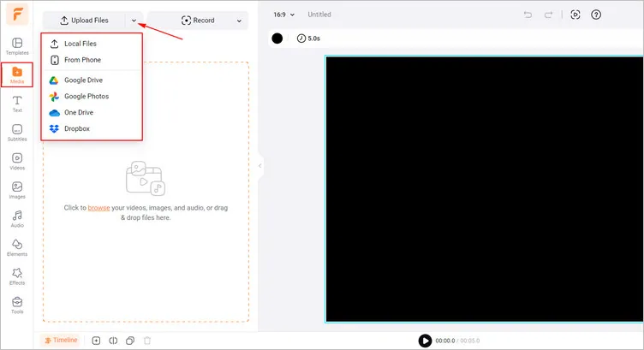Toggle the Timeline view button
644x350 pixels.
[x=61, y=340]
